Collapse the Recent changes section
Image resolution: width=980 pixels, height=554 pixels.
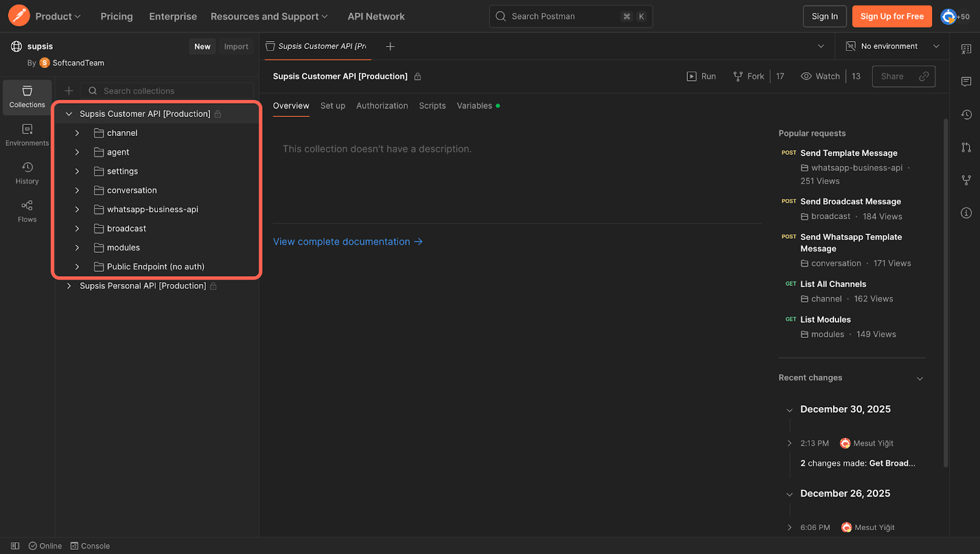point(919,378)
